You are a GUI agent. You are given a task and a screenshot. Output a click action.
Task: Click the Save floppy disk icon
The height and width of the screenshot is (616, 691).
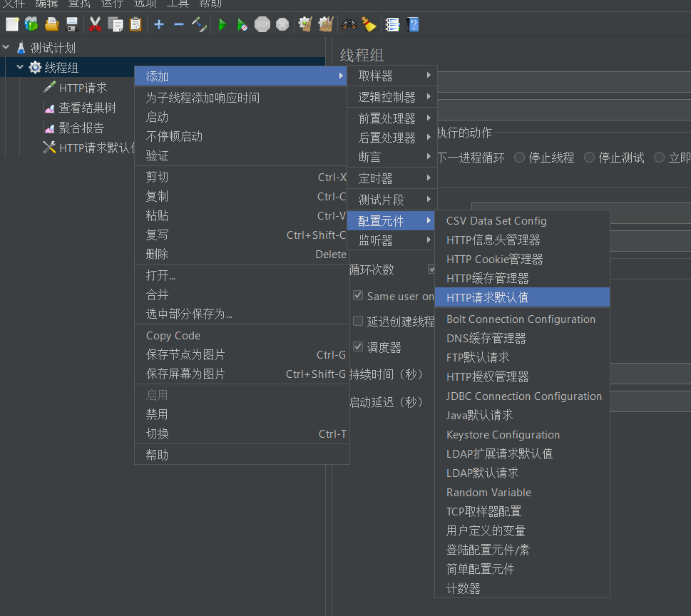[72, 24]
